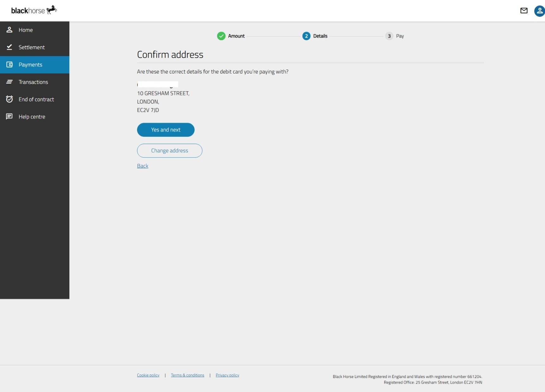The image size is (545, 392).
Task: Click the Transactions lines icon in sidebar
Action: 9,82
